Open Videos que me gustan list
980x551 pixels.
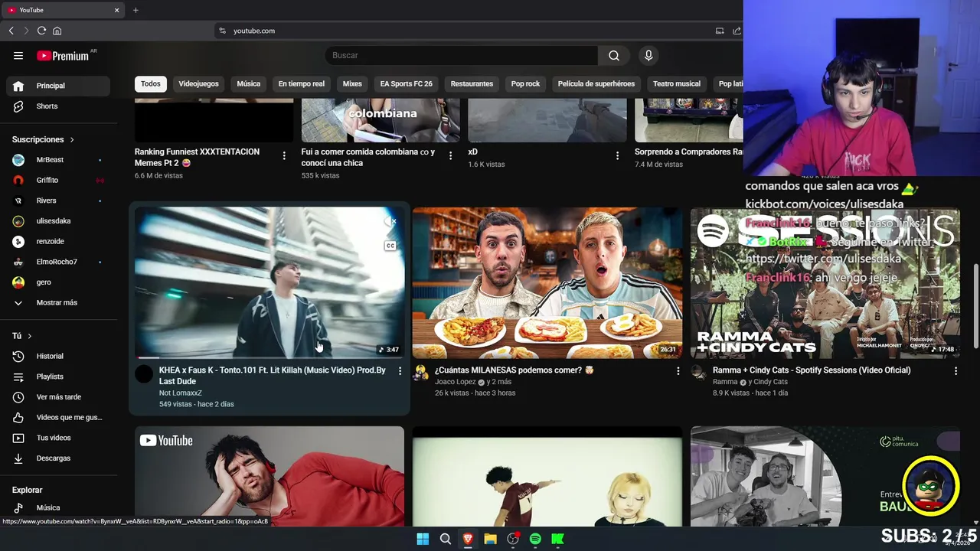(x=58, y=417)
